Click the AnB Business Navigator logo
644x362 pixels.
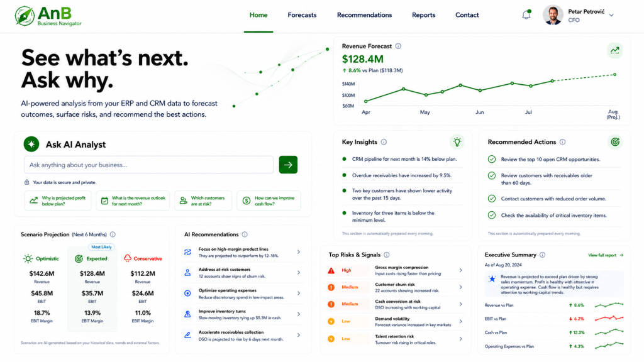(x=48, y=16)
